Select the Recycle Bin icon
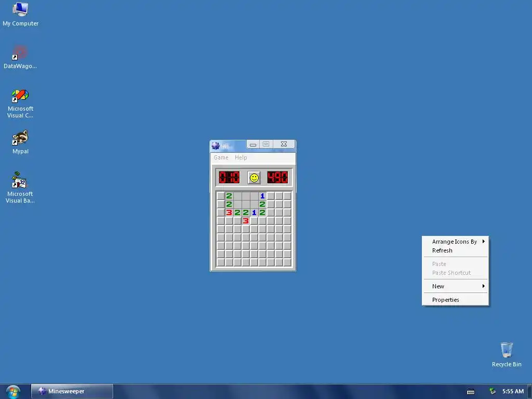532x399 pixels. coord(507,355)
